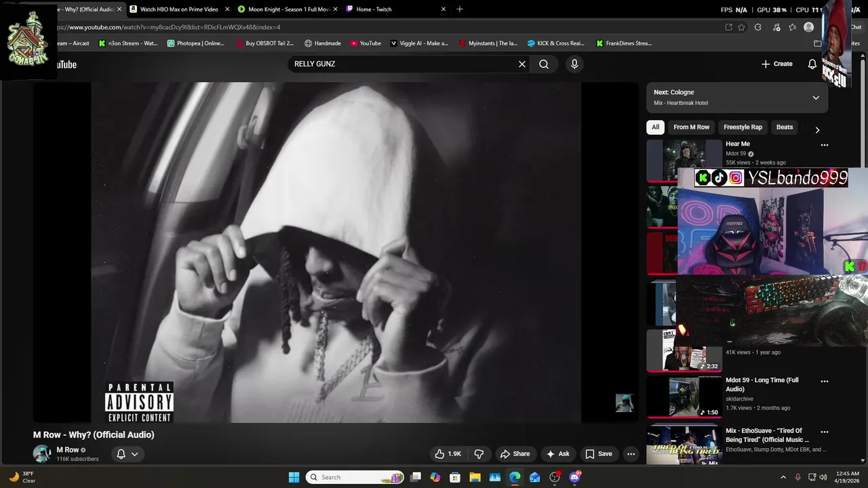Open the Handmade bookmark

322,43
